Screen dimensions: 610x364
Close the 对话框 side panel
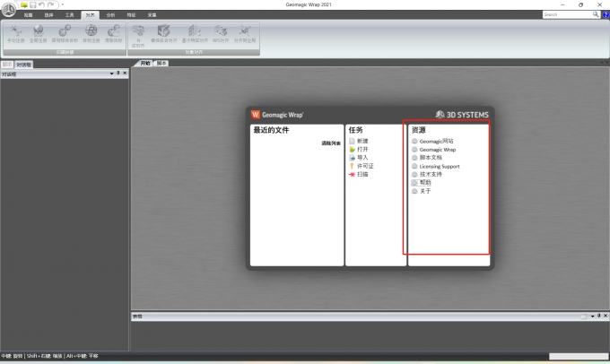click(x=125, y=74)
